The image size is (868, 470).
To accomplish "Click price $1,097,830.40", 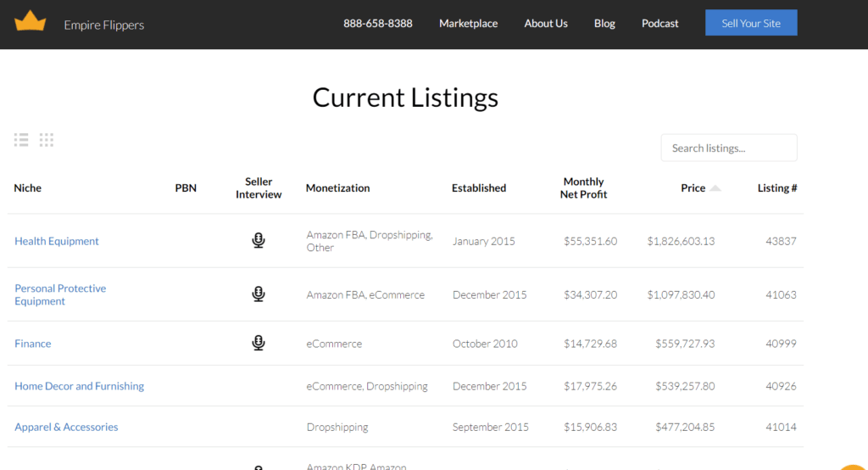I will 681,295.
